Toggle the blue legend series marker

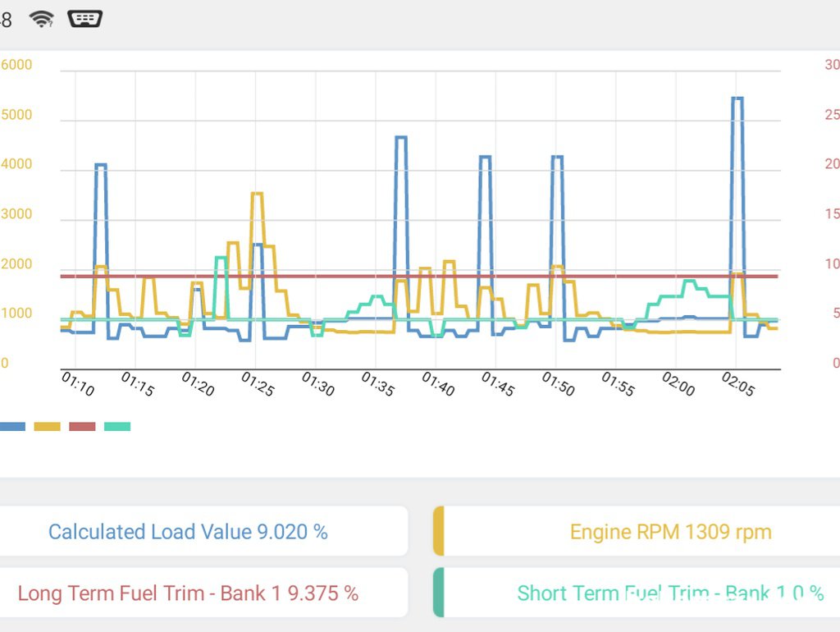click(12, 426)
